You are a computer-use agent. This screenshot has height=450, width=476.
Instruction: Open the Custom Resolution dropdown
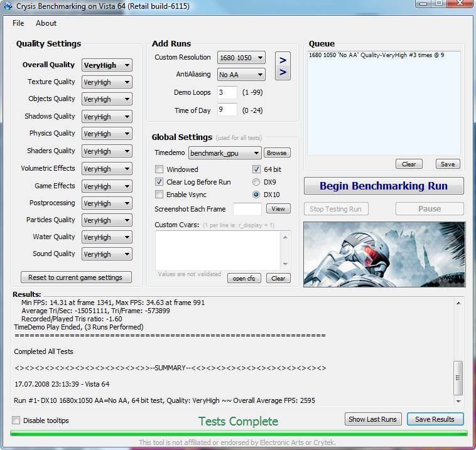[x=241, y=58]
